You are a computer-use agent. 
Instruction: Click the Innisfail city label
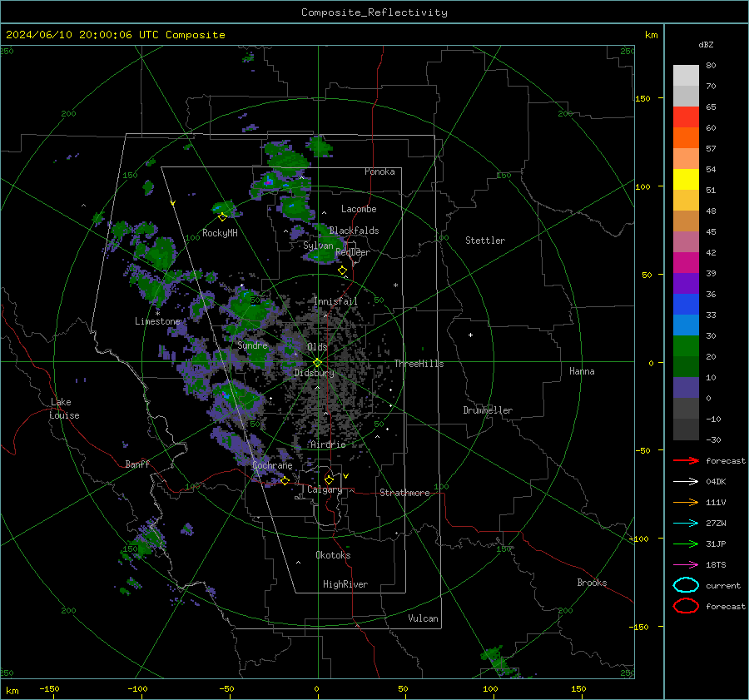(335, 301)
